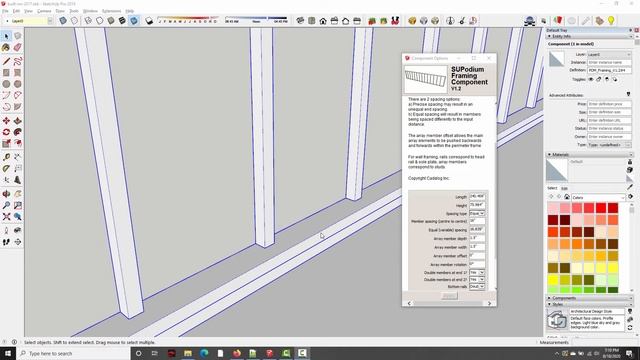Image resolution: width=640 pixels, height=360 pixels.
Task: Open Bottom rails dropdown
Action: pos(477,287)
